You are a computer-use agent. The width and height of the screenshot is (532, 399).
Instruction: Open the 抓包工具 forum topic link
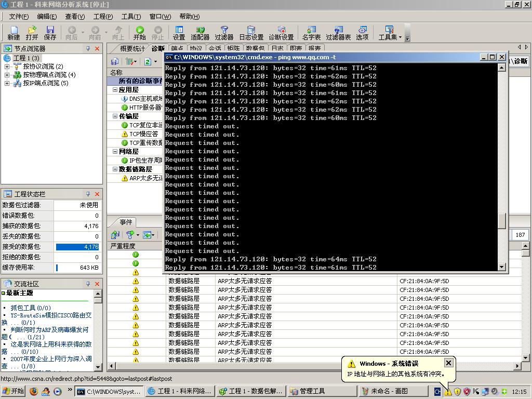pos(23,308)
